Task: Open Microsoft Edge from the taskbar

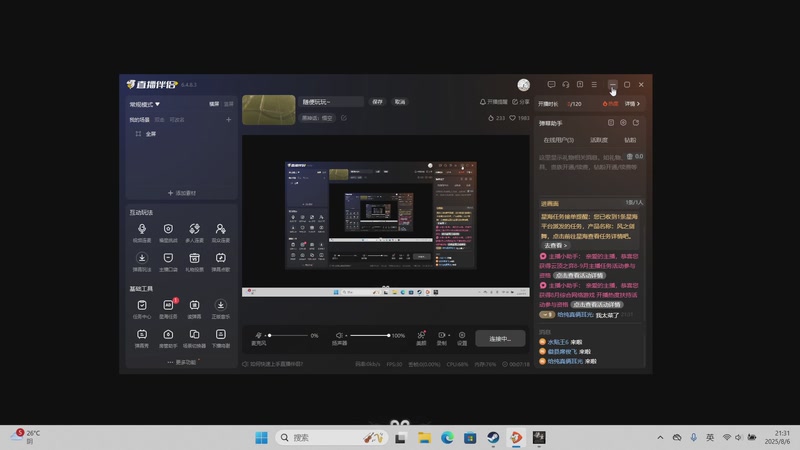Action: pyautogui.click(x=447, y=438)
